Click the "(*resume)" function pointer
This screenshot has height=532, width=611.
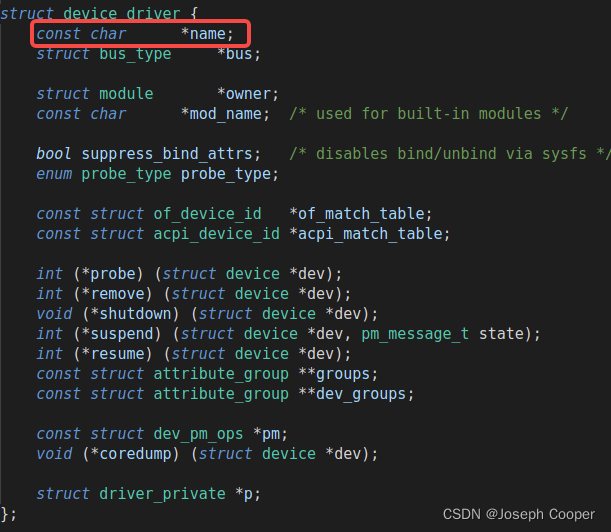113,354
